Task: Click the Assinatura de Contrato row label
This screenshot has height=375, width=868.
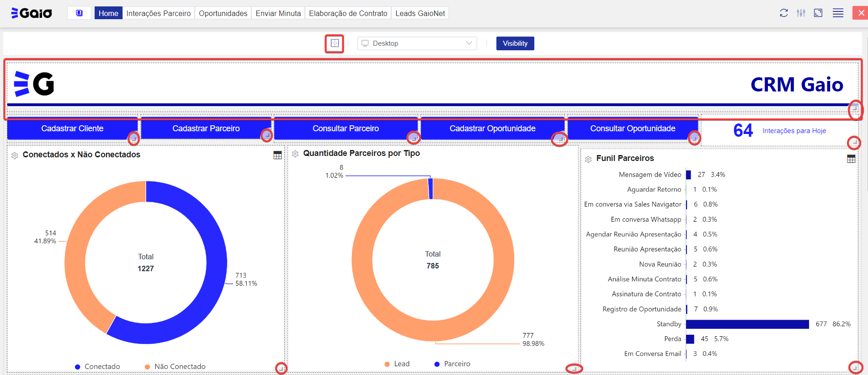Action: coord(646,294)
